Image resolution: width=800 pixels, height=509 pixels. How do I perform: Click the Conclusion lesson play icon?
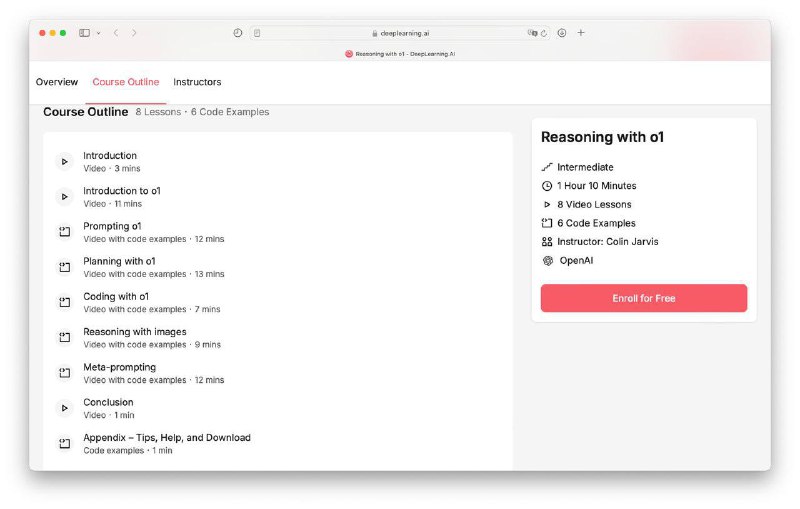coord(64,408)
